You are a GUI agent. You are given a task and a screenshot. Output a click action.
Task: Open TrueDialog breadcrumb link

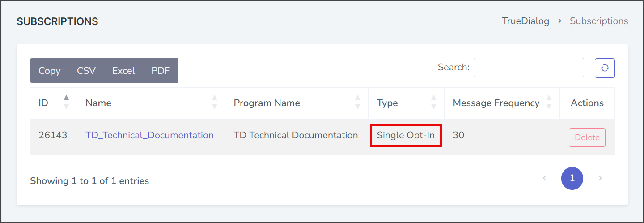(x=525, y=21)
